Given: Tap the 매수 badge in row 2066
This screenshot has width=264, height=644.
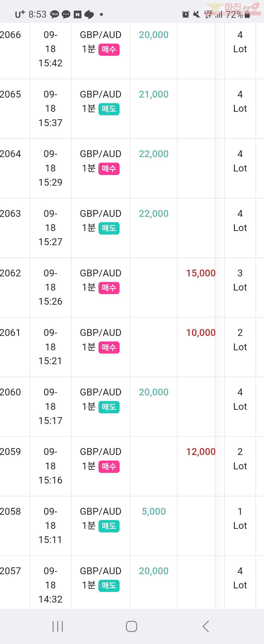Looking at the screenshot, I should tap(109, 50).
